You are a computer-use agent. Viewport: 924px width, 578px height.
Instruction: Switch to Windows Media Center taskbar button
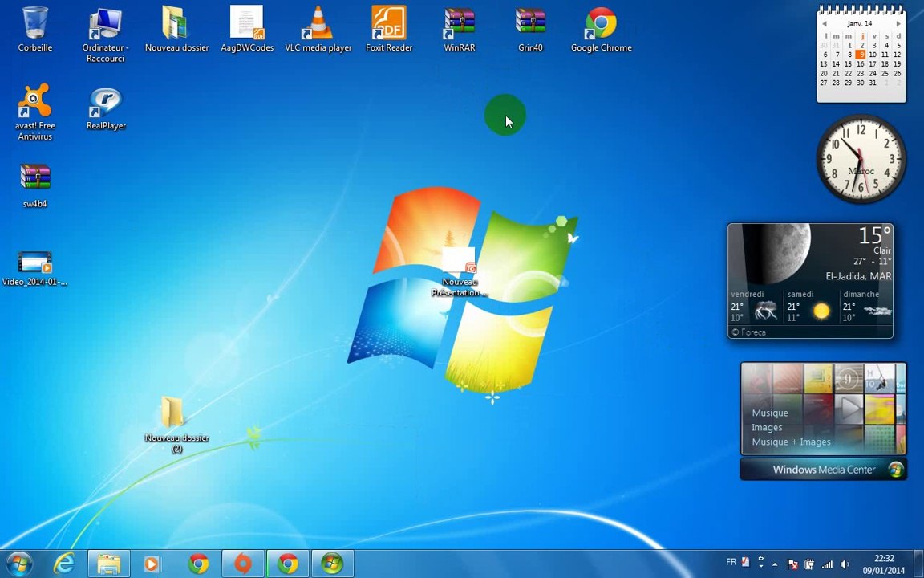tap(332, 564)
